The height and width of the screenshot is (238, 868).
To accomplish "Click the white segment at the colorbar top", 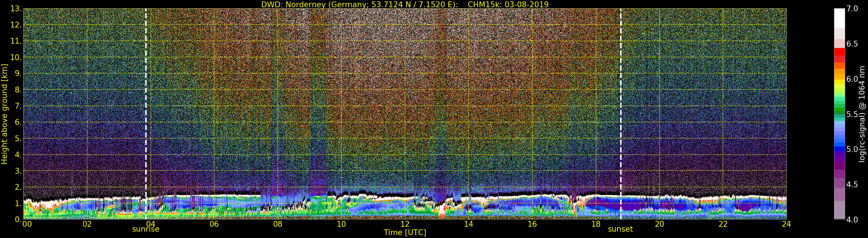I will 839,18.
